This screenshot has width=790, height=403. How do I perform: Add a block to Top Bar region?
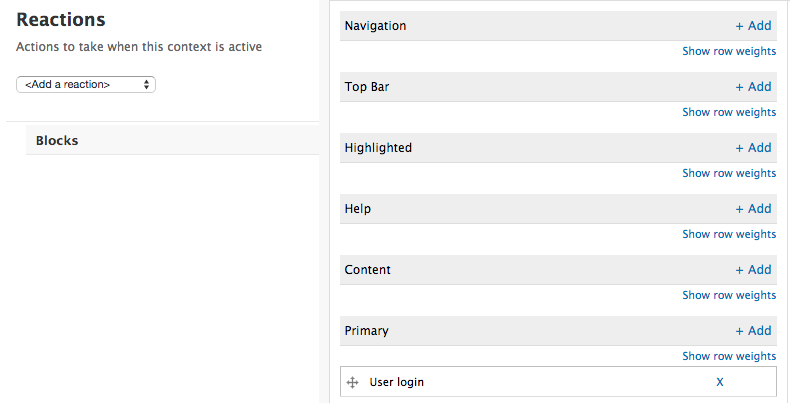pos(753,87)
